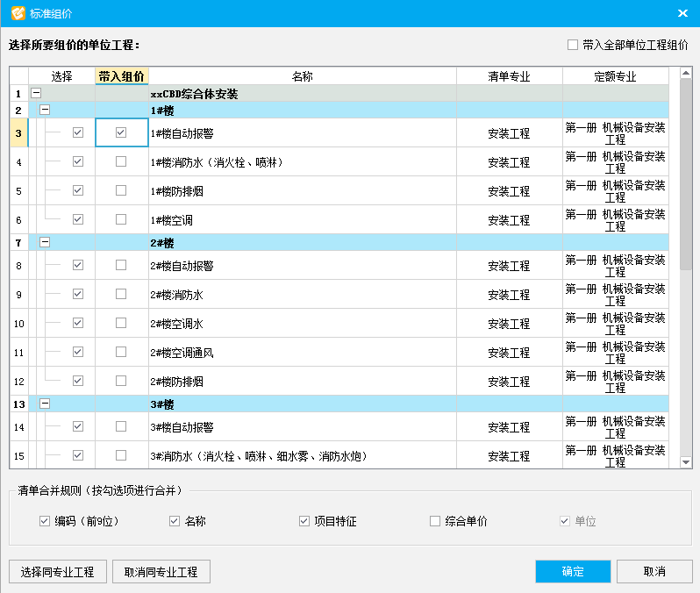Click the 取消 button

654,571
